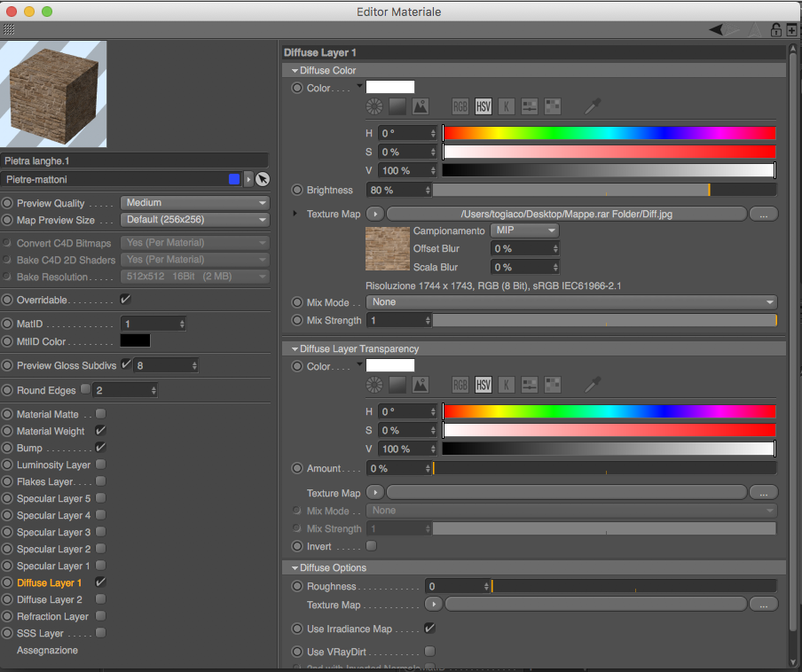
Task: Open Preview Quality dropdown showing Medium
Action: click(x=195, y=203)
